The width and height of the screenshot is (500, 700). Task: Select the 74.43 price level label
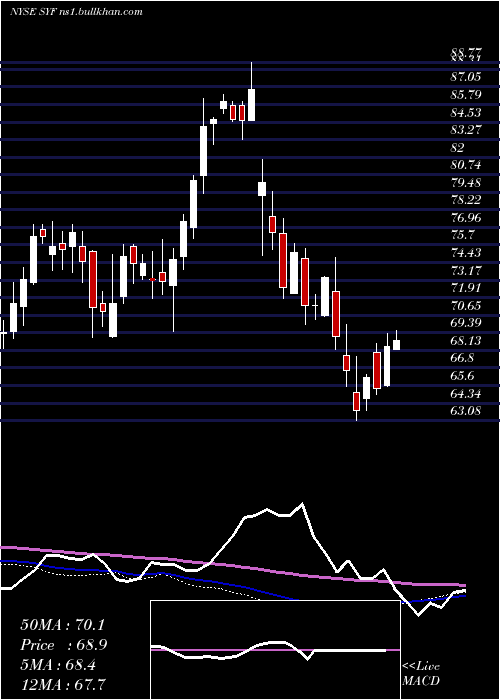[466, 253]
